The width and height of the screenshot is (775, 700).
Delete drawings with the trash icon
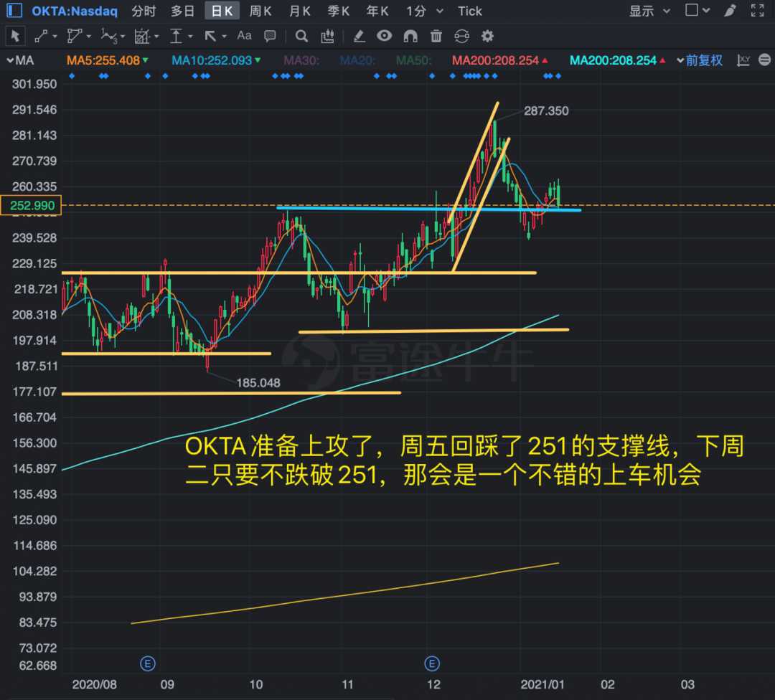436,36
